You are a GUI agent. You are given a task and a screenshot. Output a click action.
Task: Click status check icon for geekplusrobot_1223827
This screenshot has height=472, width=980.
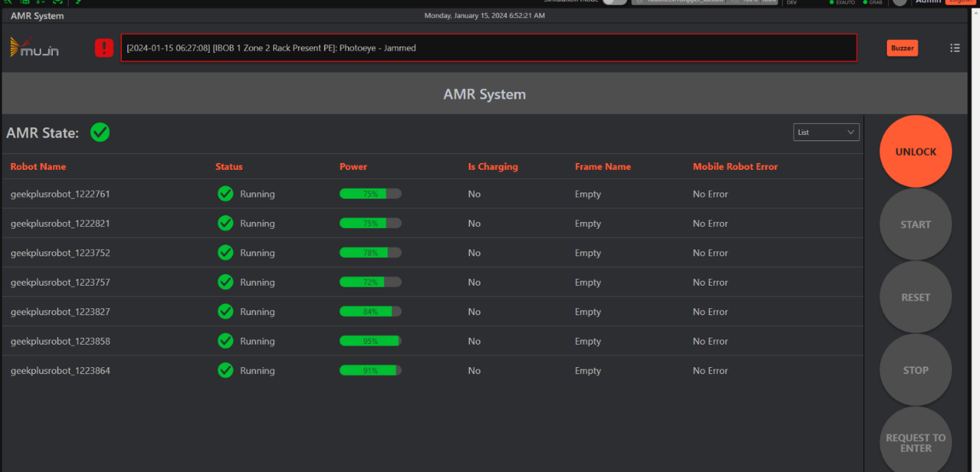coord(225,312)
